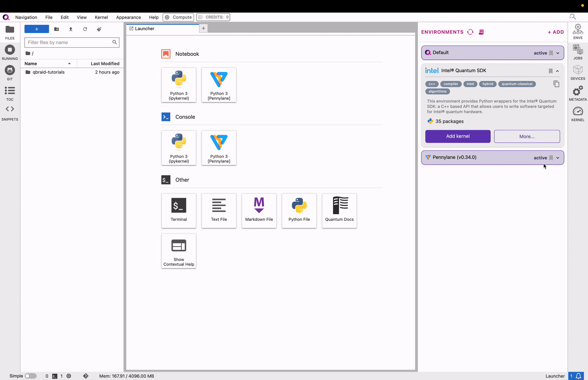This screenshot has height=380, width=588.
Task: Launch the Terminal from Other section
Action: coord(178,210)
